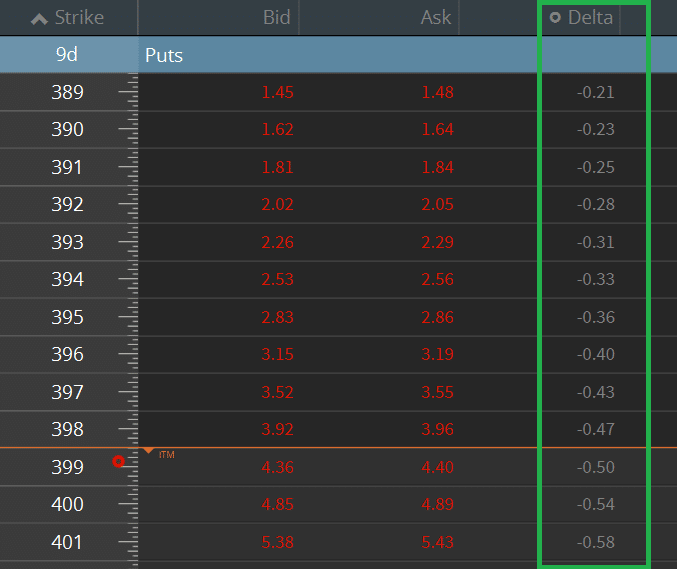
Task: Click delta value -0.50
Action: tap(595, 467)
